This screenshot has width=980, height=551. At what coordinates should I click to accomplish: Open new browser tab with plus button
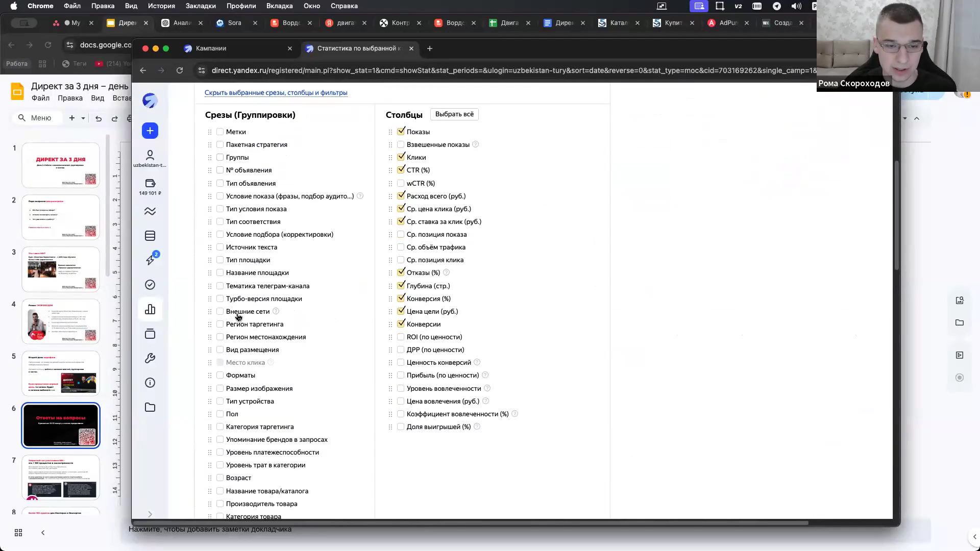click(x=430, y=48)
